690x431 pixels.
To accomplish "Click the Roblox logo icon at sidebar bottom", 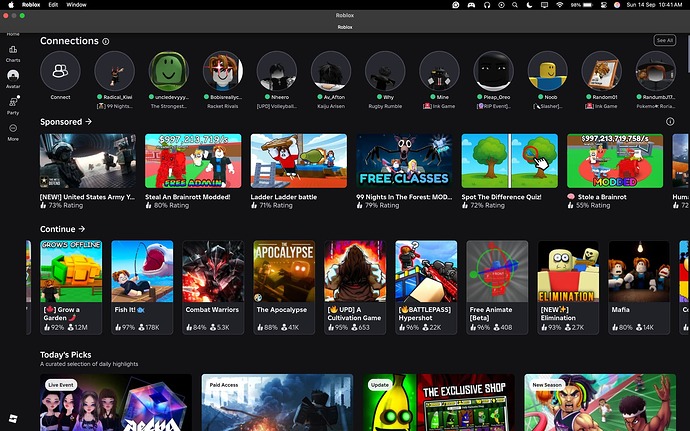I will [13, 419].
